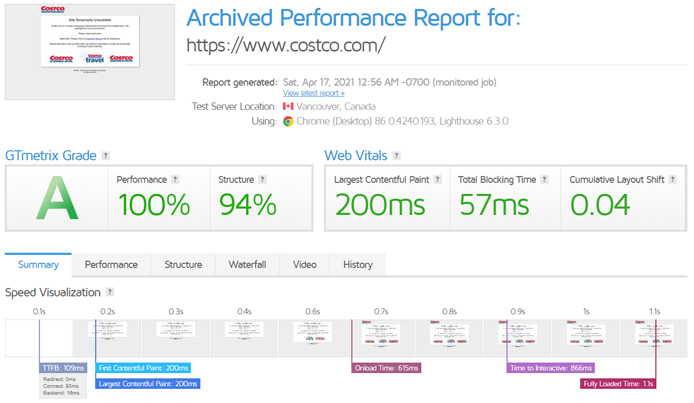694x403 pixels.
Task: Click the 57ms blocking time value
Action: tap(494, 205)
